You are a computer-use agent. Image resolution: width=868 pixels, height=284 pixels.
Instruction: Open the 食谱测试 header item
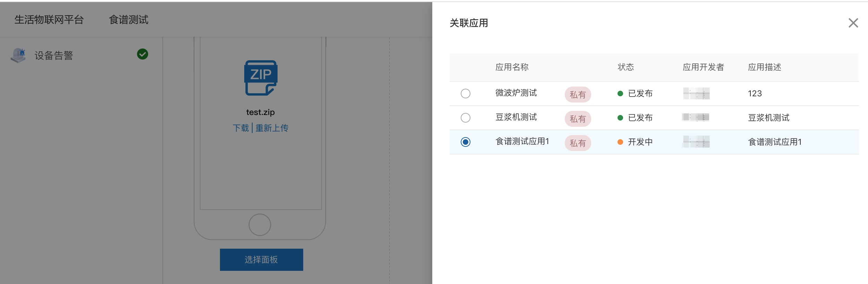129,20
